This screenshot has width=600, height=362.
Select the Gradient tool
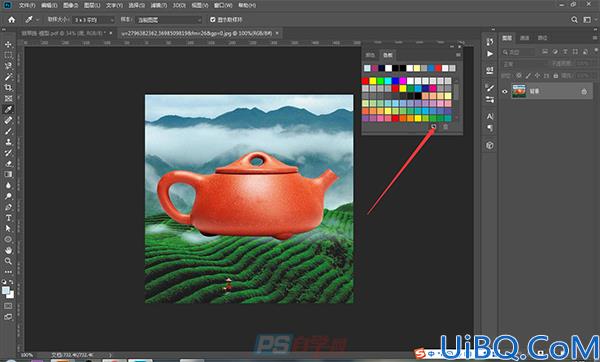point(8,174)
